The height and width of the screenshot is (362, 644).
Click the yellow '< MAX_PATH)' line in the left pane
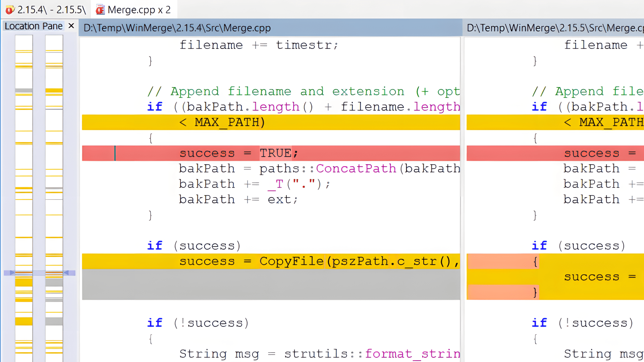(x=271, y=122)
